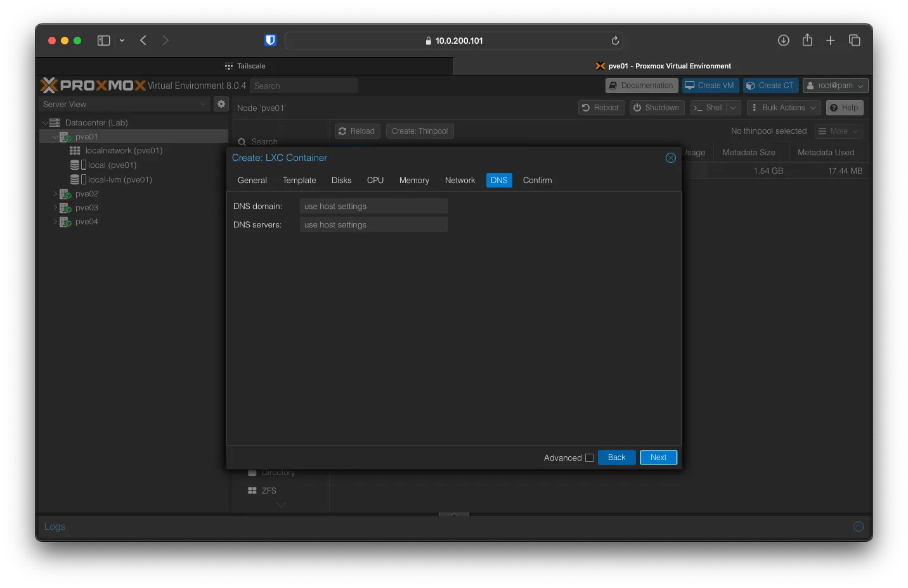Click the Proxmox logo
Screen dimensions: 908x588
coord(93,85)
